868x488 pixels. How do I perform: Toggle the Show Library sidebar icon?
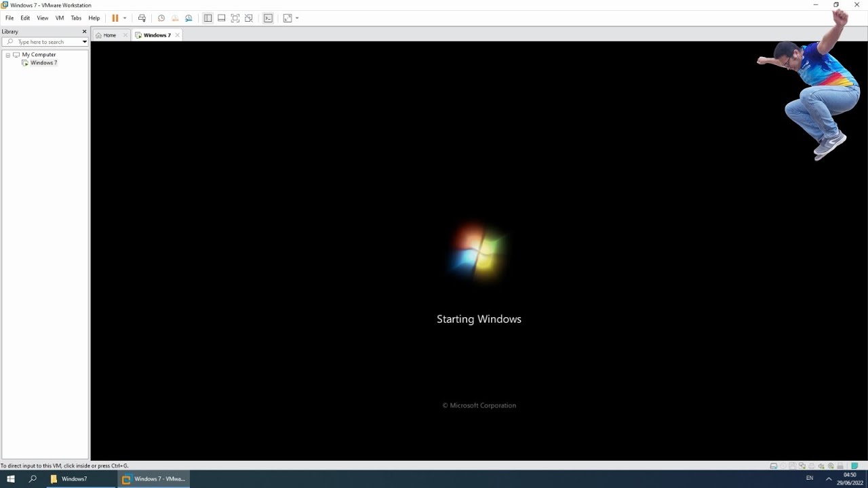208,18
